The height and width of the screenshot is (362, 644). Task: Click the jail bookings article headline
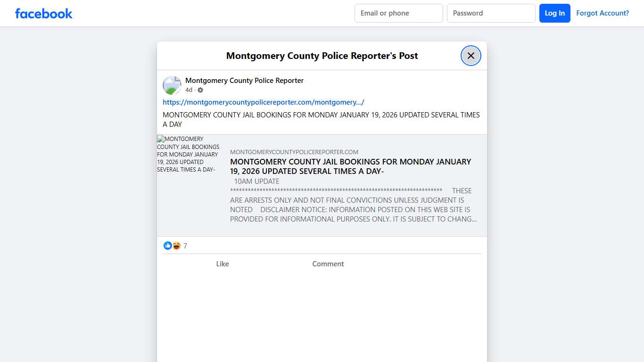click(x=350, y=166)
